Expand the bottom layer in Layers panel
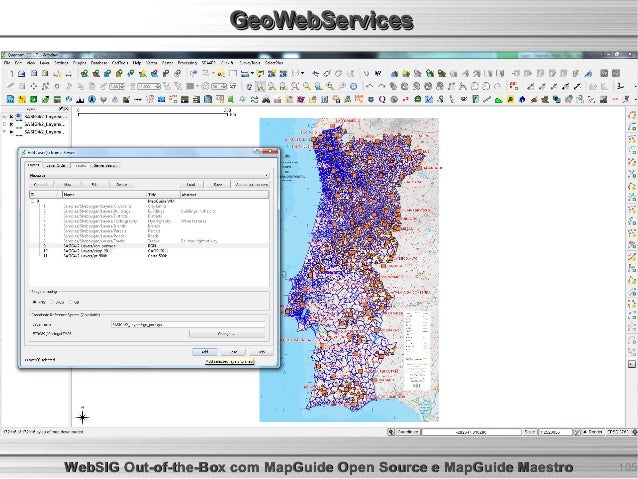 pos(5,132)
